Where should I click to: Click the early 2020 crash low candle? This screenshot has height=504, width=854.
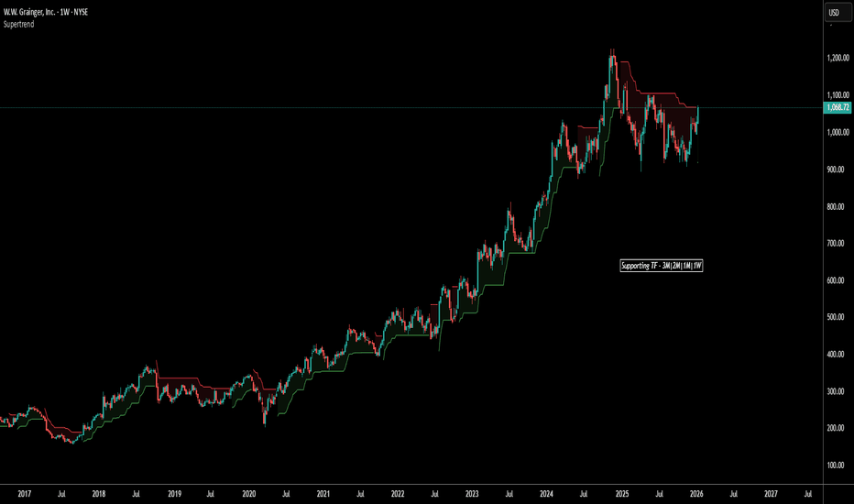coord(265,422)
